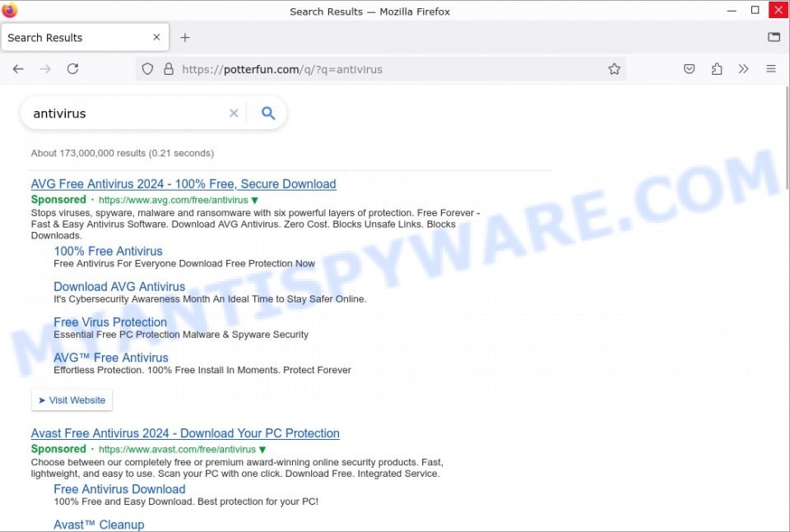Go back to the previous page
The image size is (790, 532).
(18, 69)
